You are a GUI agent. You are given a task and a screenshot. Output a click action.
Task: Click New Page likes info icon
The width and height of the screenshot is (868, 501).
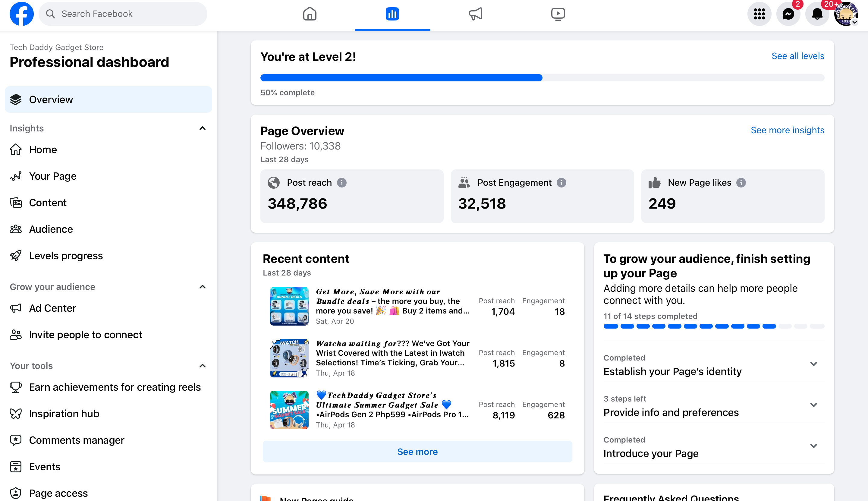741,183
